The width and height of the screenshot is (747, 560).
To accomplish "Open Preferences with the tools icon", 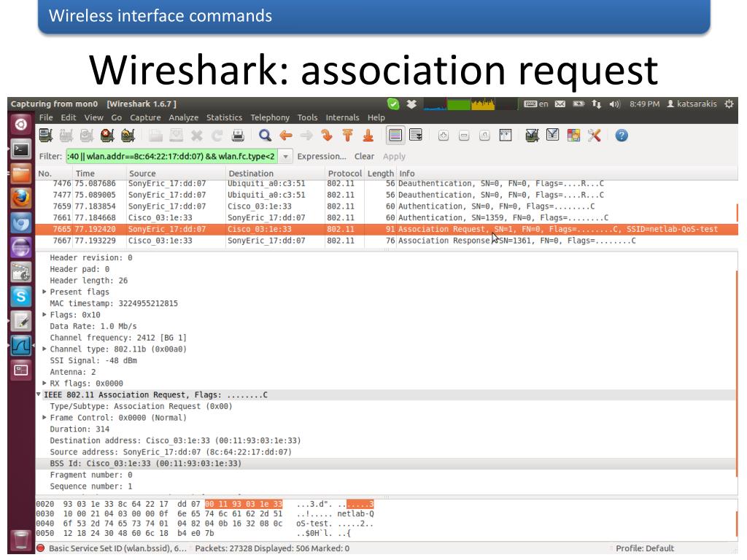I will pyautogui.click(x=594, y=136).
